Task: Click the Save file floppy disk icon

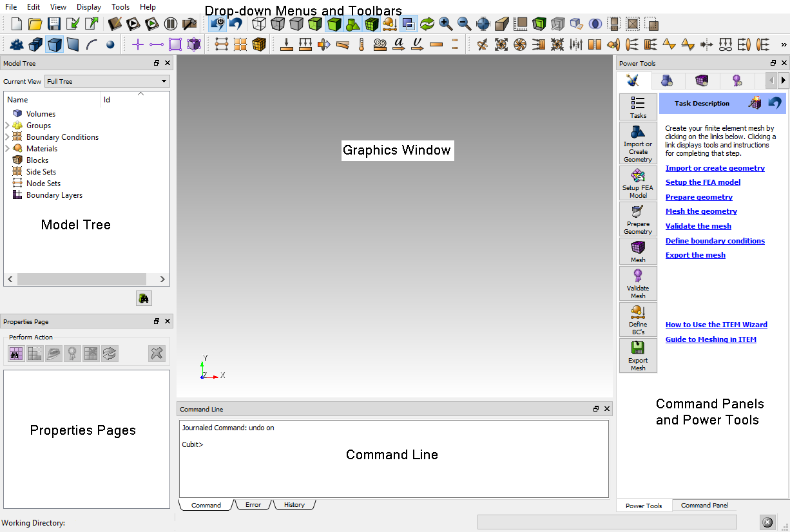Action: tap(54, 24)
